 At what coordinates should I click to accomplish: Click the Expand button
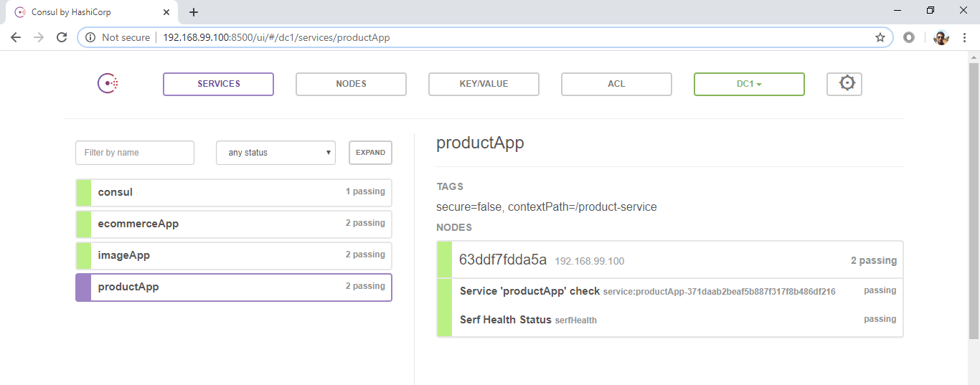[x=370, y=153]
